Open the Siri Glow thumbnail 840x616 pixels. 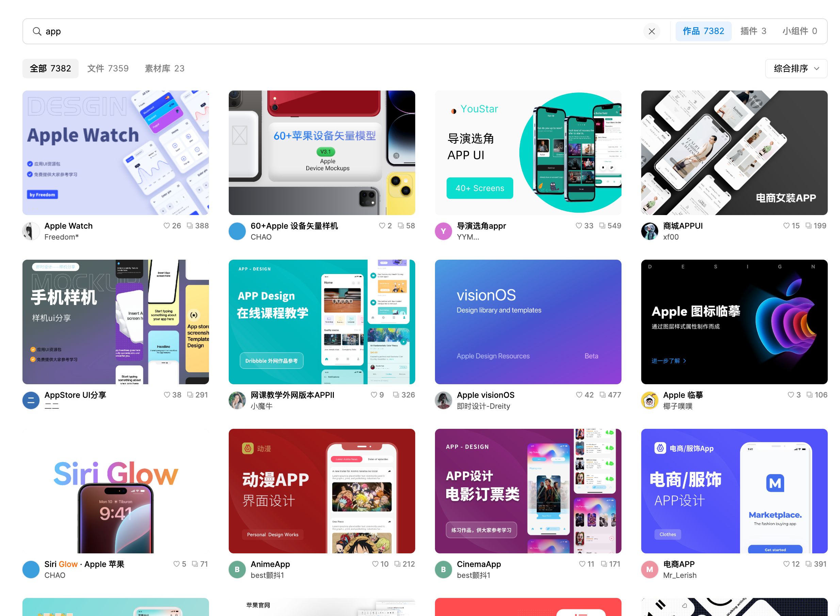(x=116, y=491)
